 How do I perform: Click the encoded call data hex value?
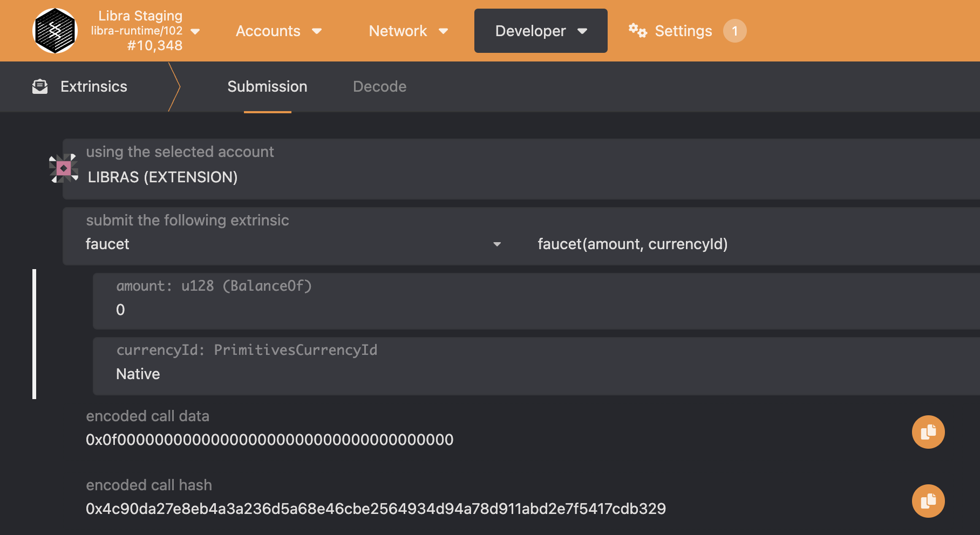(269, 440)
